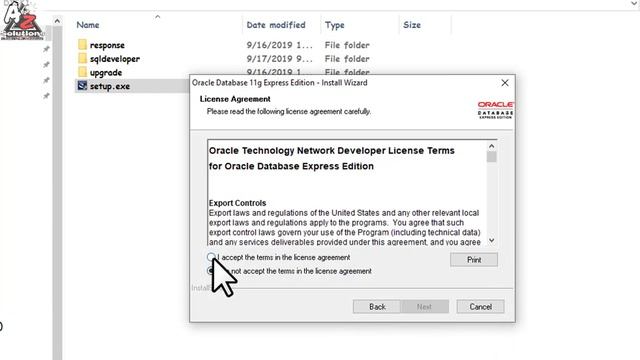Viewport: 640px width, 360px height.
Task: Click File folder type of response row
Action: pyautogui.click(x=347, y=45)
